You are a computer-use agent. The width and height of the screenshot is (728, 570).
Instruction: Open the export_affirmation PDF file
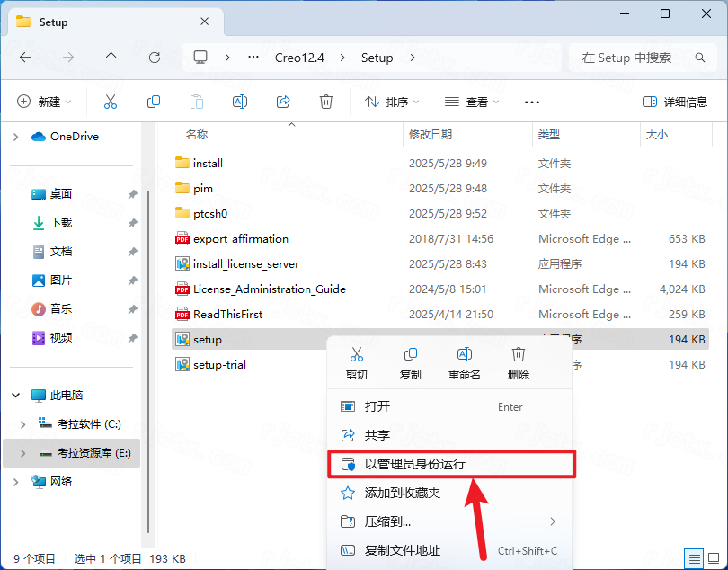pyautogui.click(x=241, y=239)
